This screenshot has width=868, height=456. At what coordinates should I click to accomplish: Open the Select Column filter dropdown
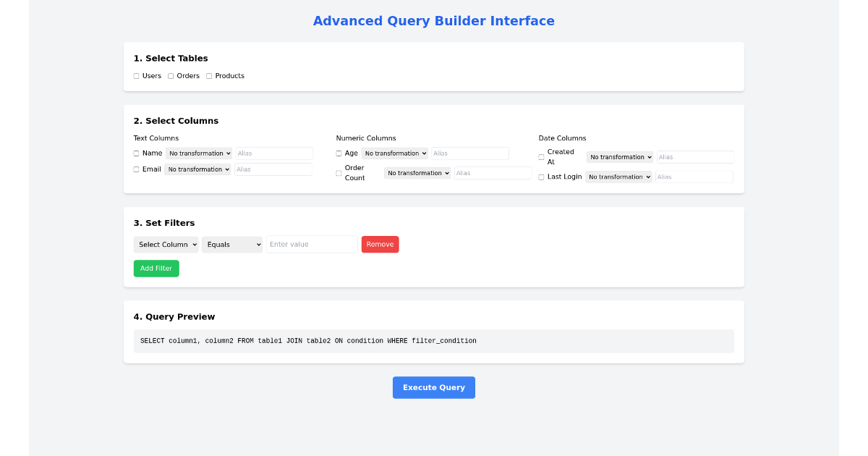166,244
